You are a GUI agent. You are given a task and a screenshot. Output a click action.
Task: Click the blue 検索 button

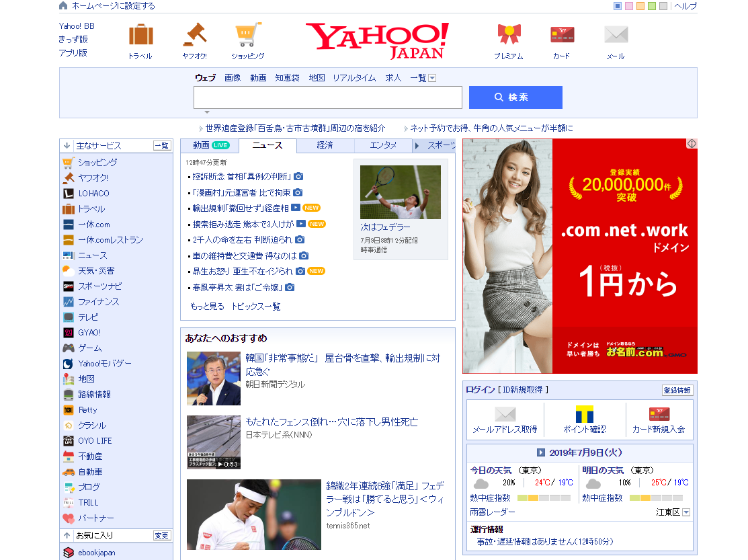coord(515,97)
